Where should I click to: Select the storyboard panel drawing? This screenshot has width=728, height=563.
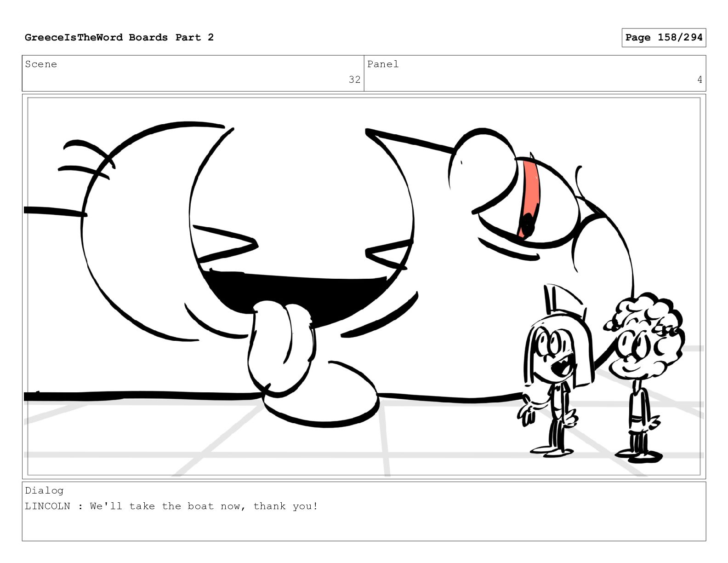[x=364, y=286]
